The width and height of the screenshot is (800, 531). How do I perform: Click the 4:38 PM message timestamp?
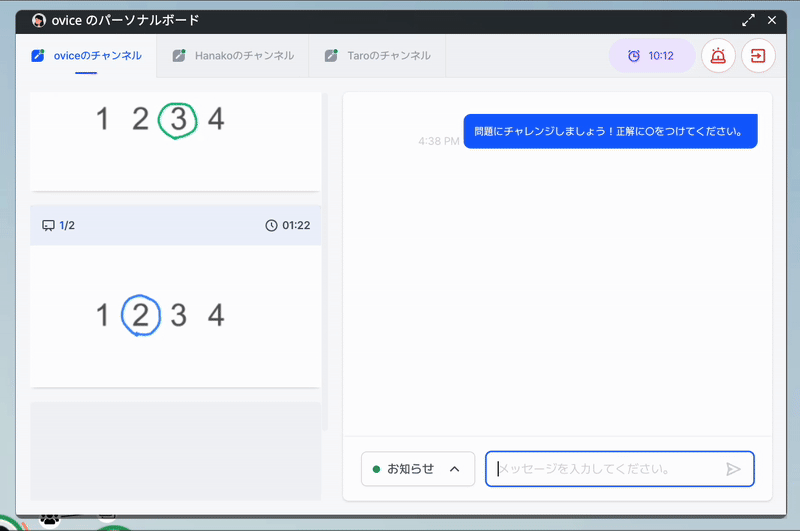pyautogui.click(x=439, y=141)
